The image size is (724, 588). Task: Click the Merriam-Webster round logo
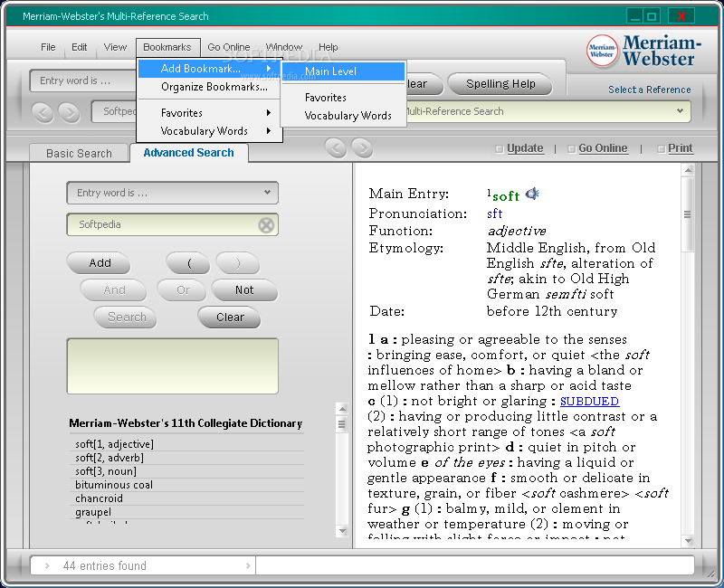(x=602, y=51)
